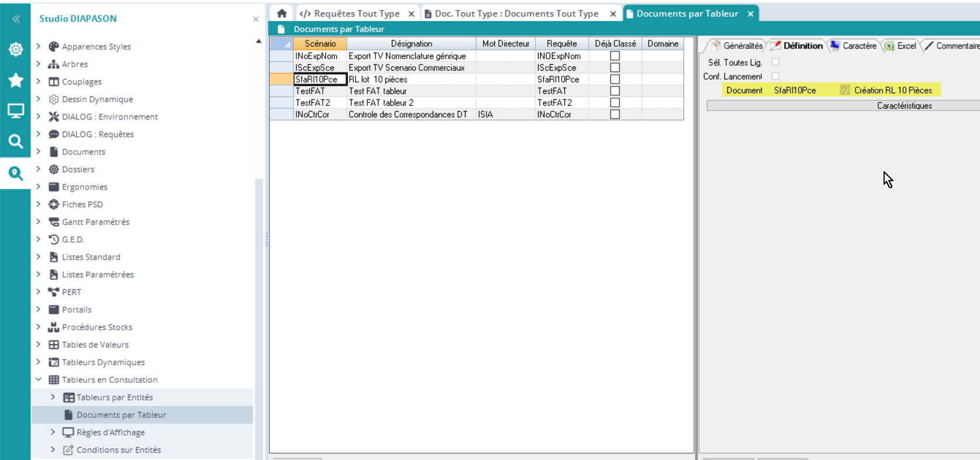Click the magnifier search icon in left rail

point(16,141)
